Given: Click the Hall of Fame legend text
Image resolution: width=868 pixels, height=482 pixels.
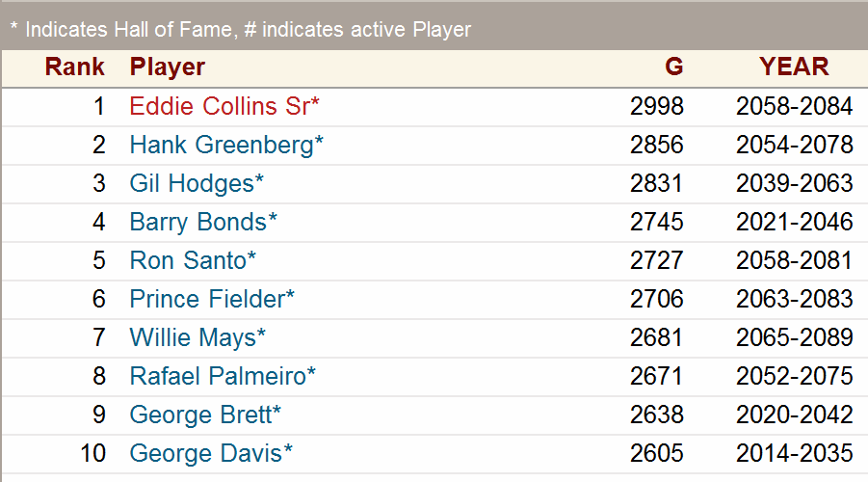Looking at the screenshot, I should click(x=241, y=29).
